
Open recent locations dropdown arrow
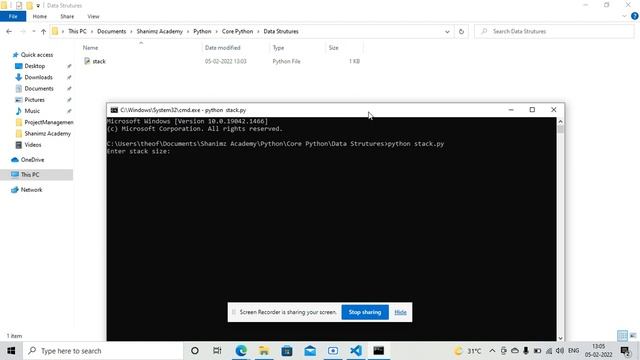coord(34,31)
